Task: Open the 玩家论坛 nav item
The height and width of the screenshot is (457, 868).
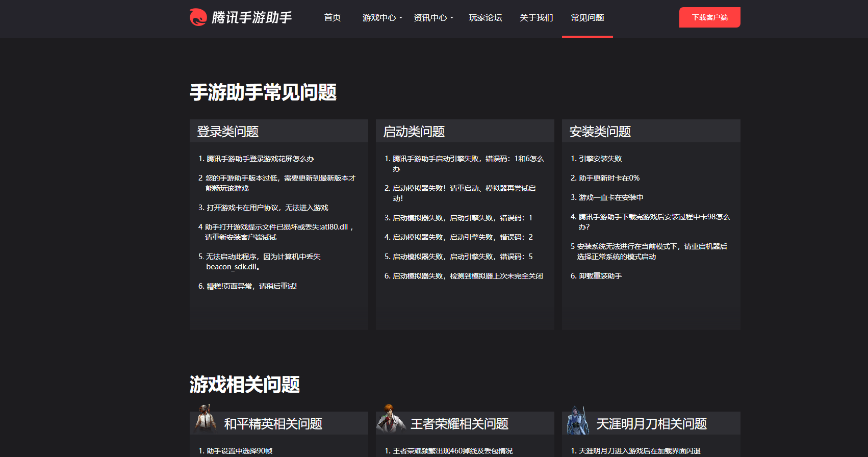Action: coord(485,18)
